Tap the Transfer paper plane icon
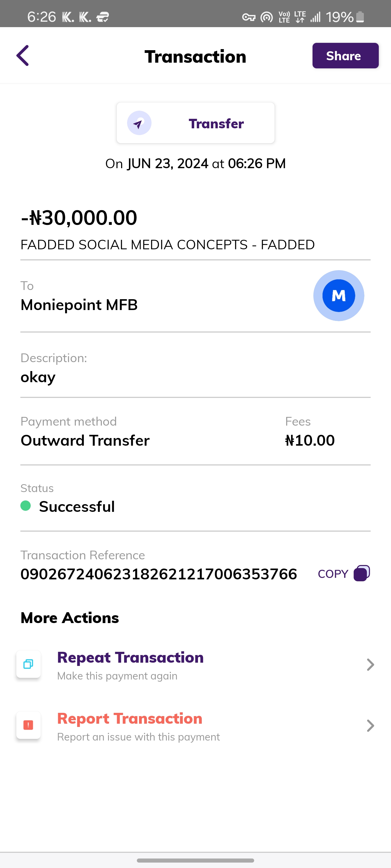 [139, 123]
